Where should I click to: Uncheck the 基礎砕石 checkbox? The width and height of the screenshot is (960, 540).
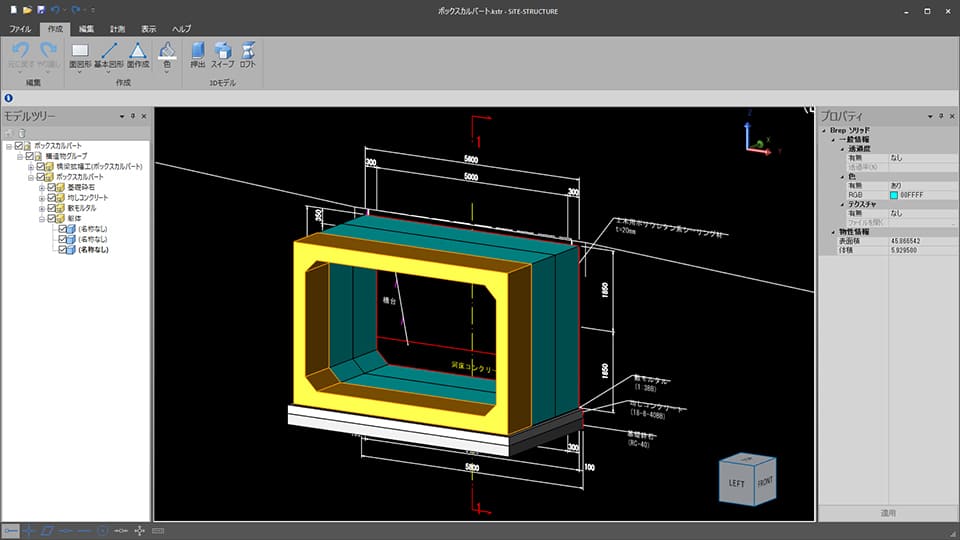click(x=51, y=187)
